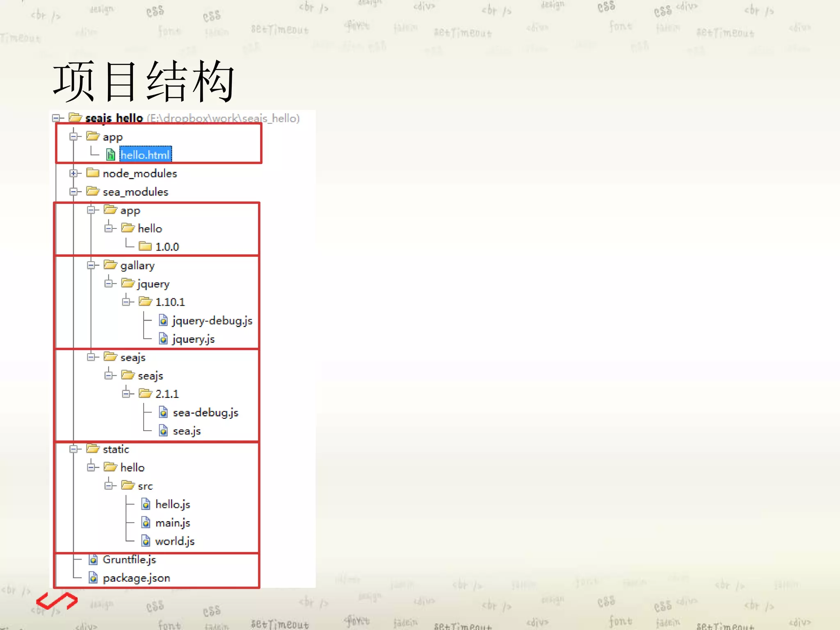Collapse the static folder
The width and height of the screenshot is (840, 630).
pos(73,449)
